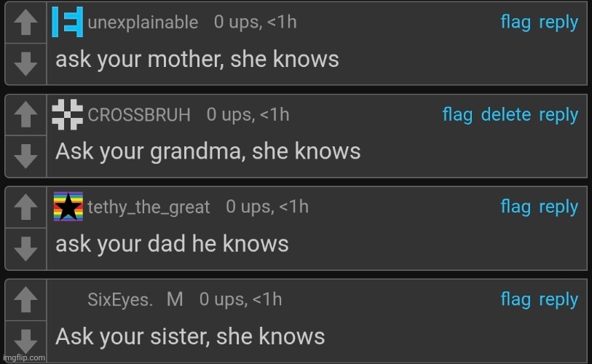This screenshot has width=592, height=364.
Task: Downvote the 'Ask your sister' comment
Action: (x=25, y=341)
